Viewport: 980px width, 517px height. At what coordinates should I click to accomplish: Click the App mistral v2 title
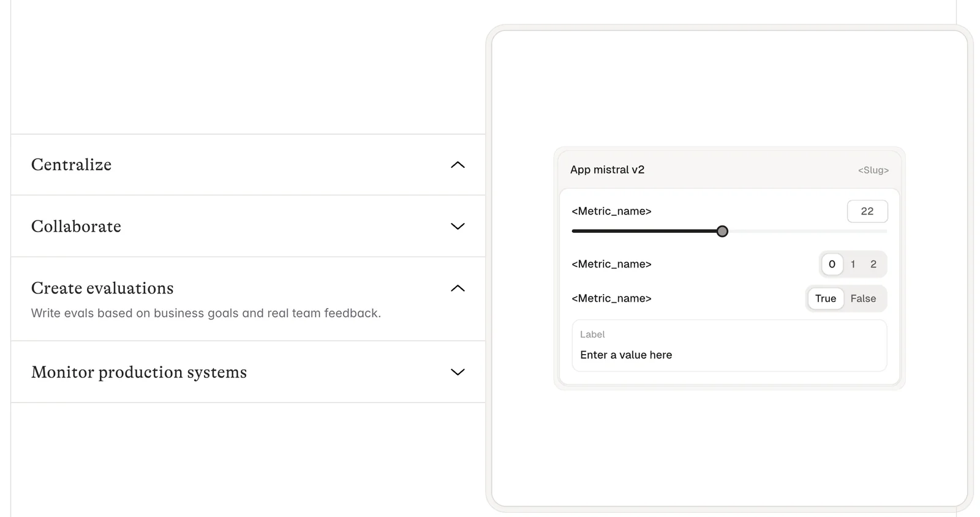coord(607,170)
